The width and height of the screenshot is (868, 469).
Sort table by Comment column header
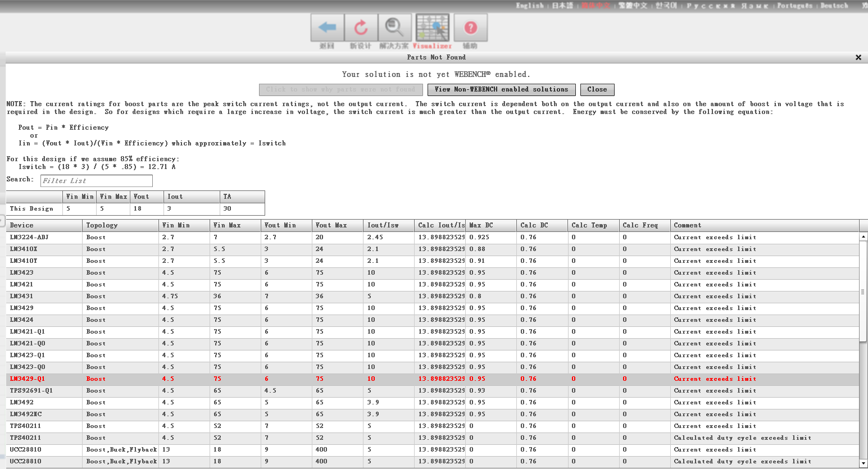[765, 225]
